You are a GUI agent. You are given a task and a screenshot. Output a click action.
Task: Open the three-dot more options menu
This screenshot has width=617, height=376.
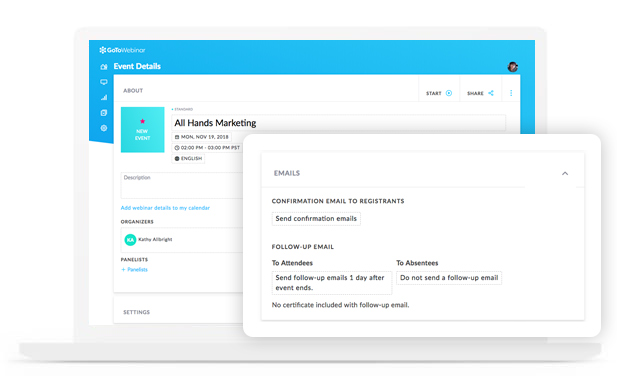[511, 93]
